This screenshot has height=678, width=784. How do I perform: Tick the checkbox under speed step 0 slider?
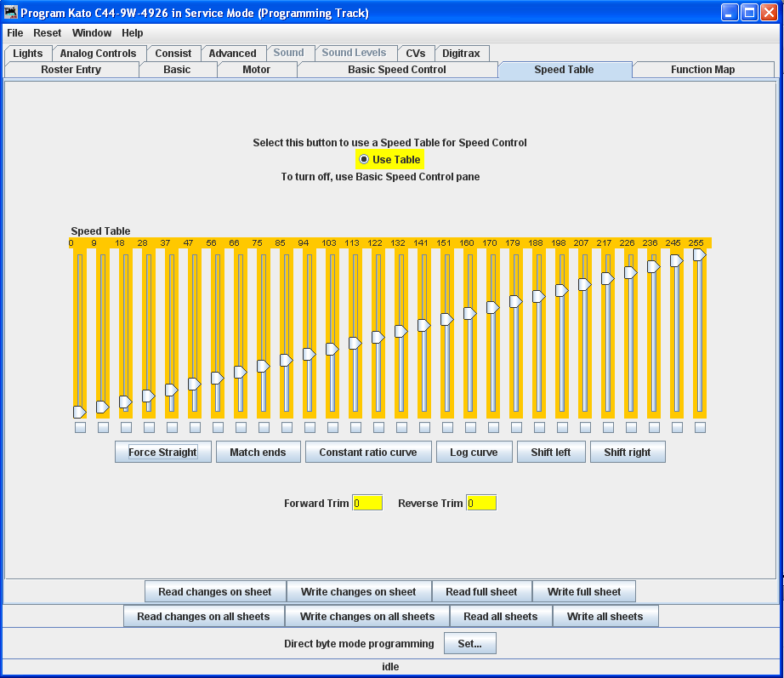pos(80,427)
